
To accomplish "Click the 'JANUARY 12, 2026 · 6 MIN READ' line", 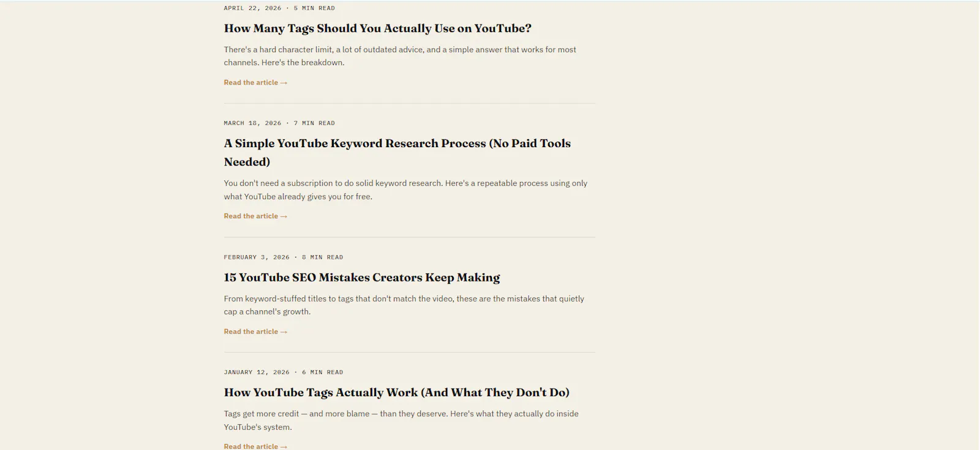I will pos(284,372).
